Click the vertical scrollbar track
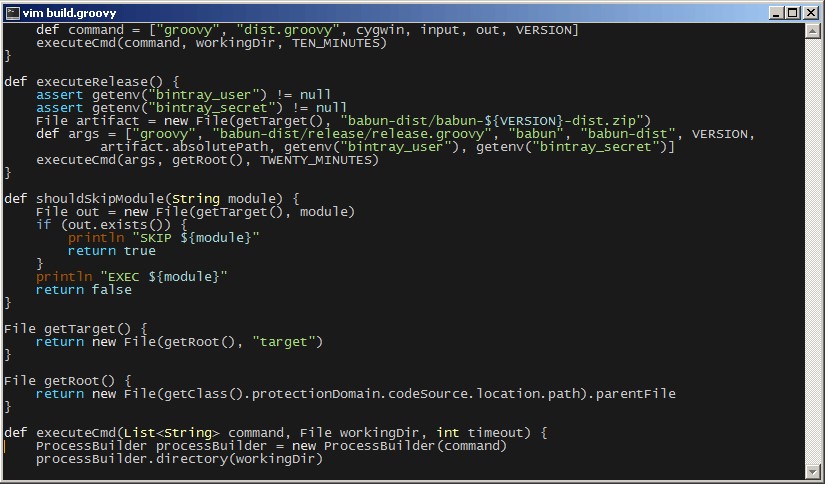Viewport: 827px width, 484px height. 815,250
